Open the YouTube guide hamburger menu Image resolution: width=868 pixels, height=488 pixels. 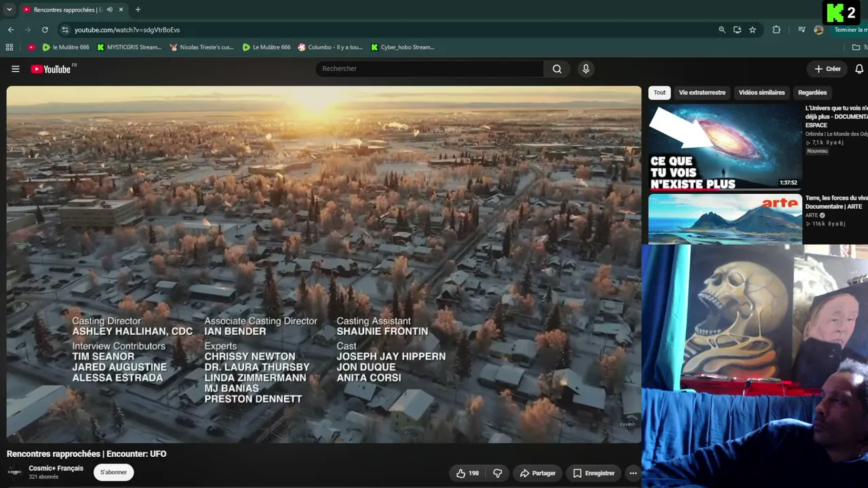point(15,68)
